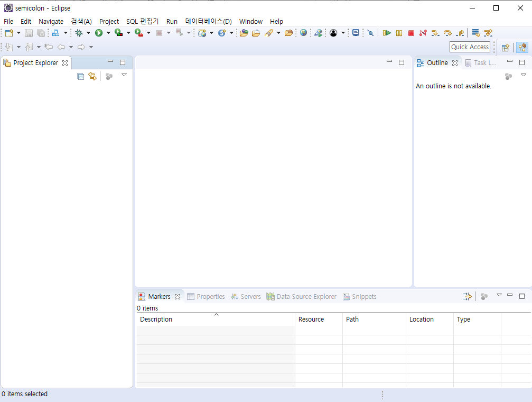Open the Navigate menu

tap(51, 21)
